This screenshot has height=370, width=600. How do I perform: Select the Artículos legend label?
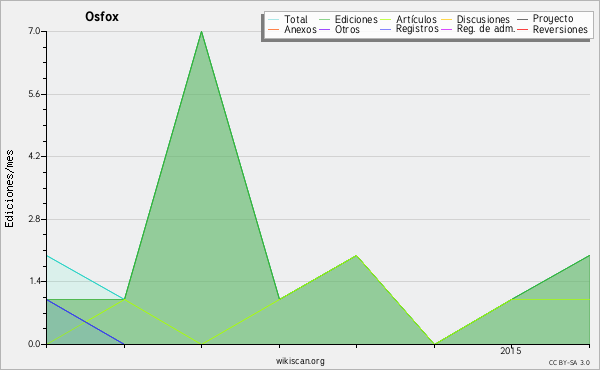(x=416, y=19)
